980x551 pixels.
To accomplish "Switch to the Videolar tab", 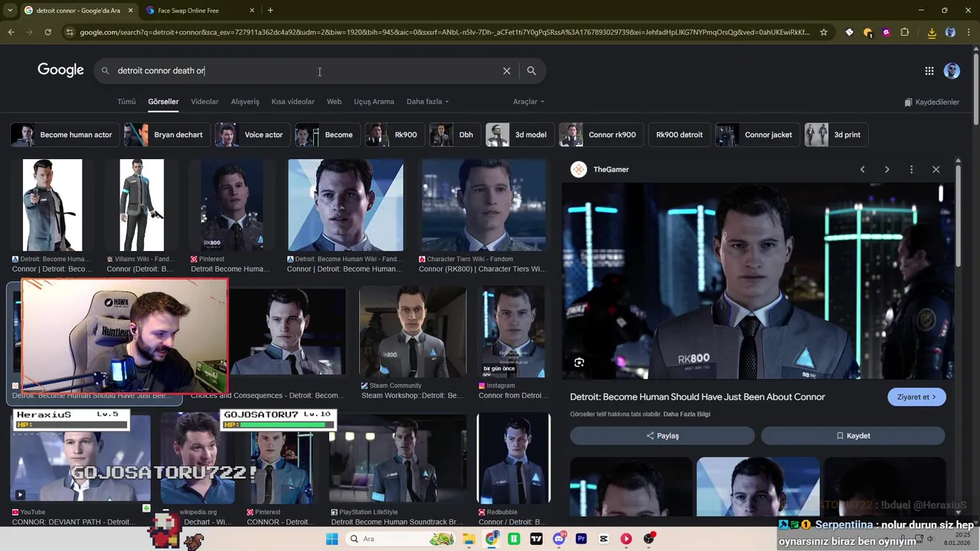I will [204, 102].
